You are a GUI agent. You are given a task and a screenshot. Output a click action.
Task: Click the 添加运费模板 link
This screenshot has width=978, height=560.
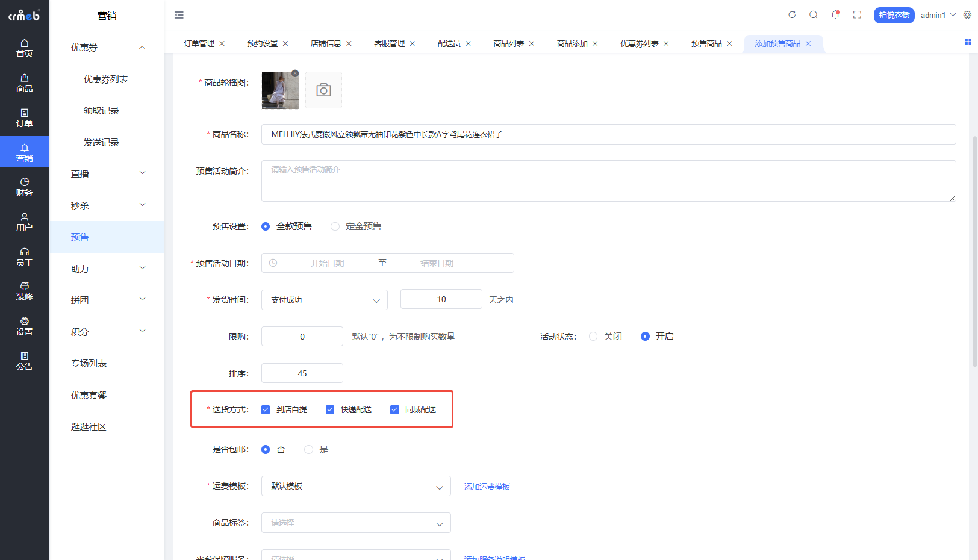tap(487, 487)
